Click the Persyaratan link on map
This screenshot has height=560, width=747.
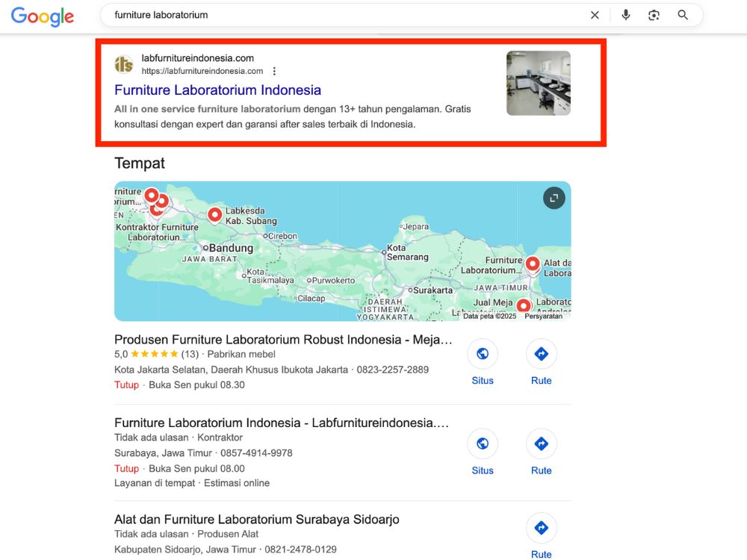543,316
